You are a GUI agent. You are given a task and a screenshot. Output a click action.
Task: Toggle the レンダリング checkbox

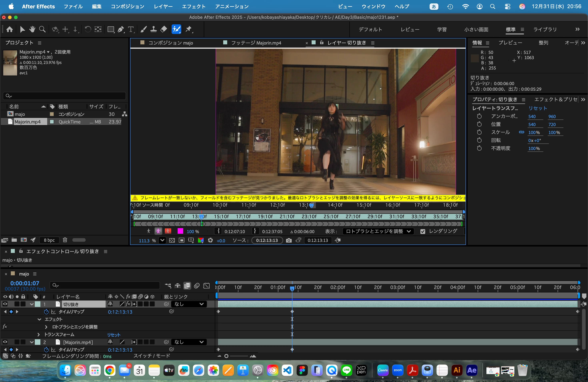click(423, 232)
